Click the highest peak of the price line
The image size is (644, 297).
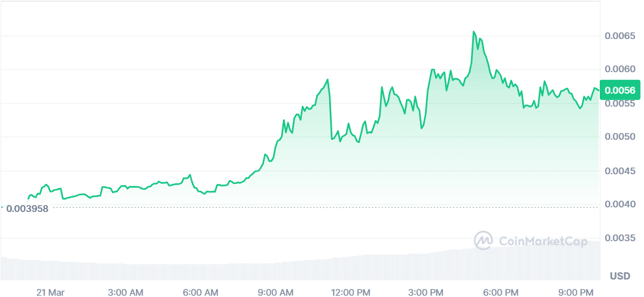[x=474, y=31]
